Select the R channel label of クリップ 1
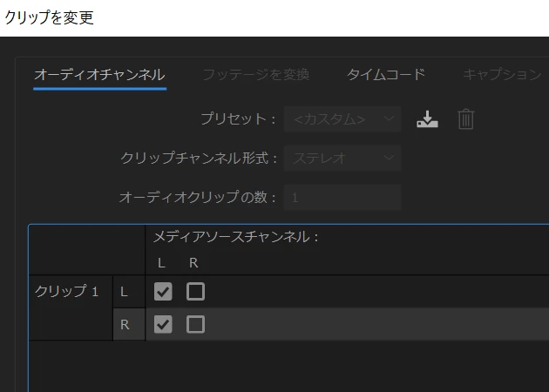Image resolution: width=549 pixels, height=392 pixels. 125,325
